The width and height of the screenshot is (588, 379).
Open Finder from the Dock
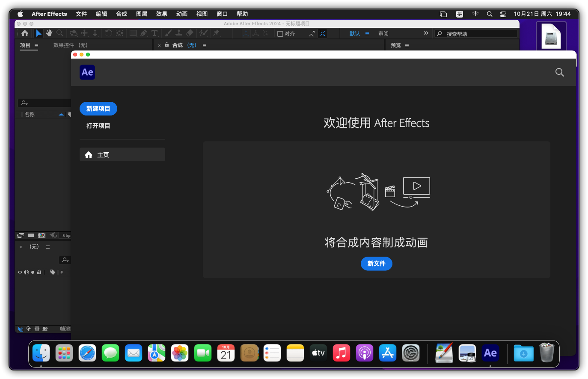(41, 353)
